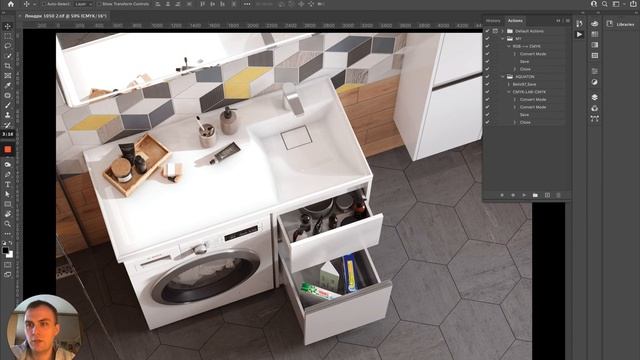Open the Layers panel icon
The image size is (640, 360).
tap(595, 97)
